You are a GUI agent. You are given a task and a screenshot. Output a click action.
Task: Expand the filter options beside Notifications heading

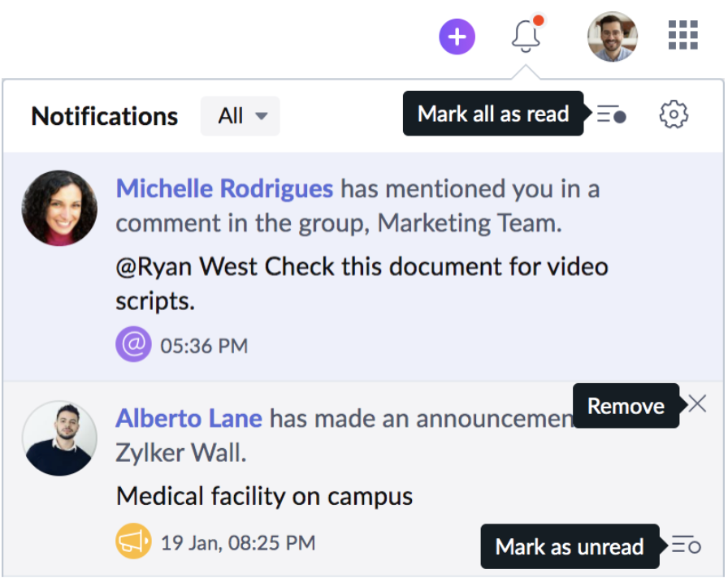[240, 115]
